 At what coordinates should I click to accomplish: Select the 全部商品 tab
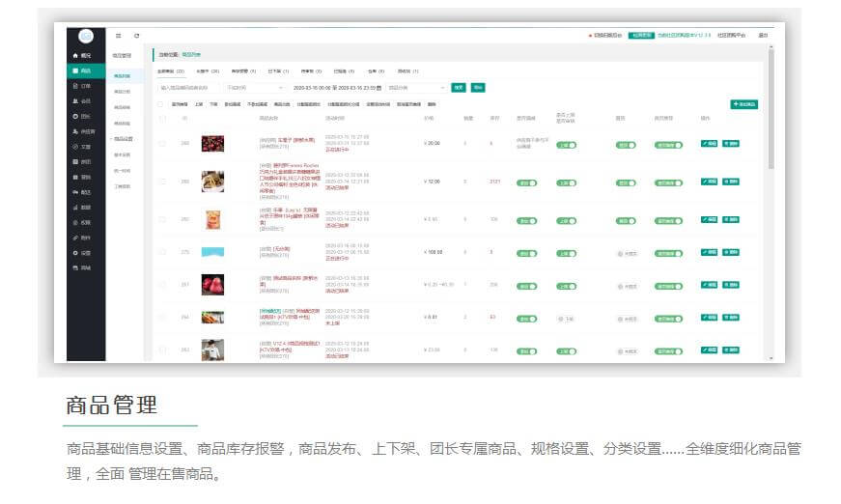[x=170, y=70]
